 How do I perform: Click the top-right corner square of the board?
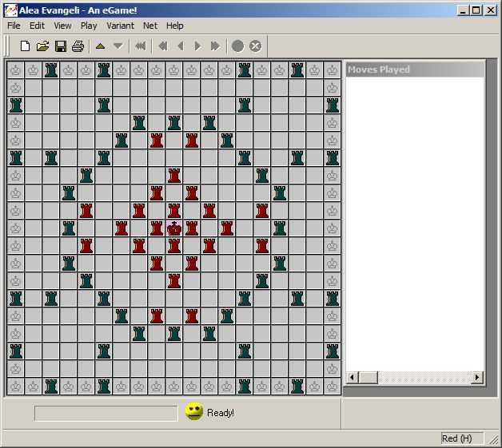[x=333, y=70]
